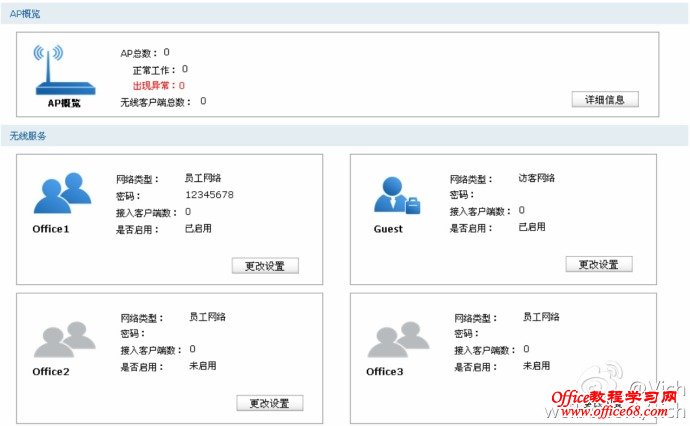The image size is (690, 426).
Task: Click 更改设置 button in Office2 card
Action: [x=270, y=403]
